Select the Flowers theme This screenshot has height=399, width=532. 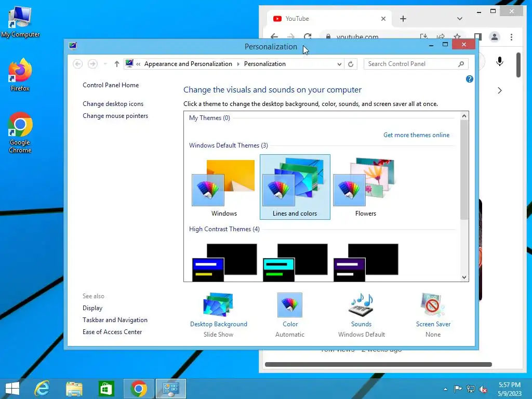pos(365,187)
